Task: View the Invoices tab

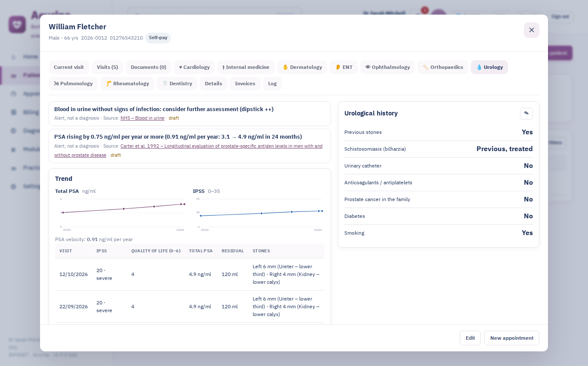Action: pos(245,84)
